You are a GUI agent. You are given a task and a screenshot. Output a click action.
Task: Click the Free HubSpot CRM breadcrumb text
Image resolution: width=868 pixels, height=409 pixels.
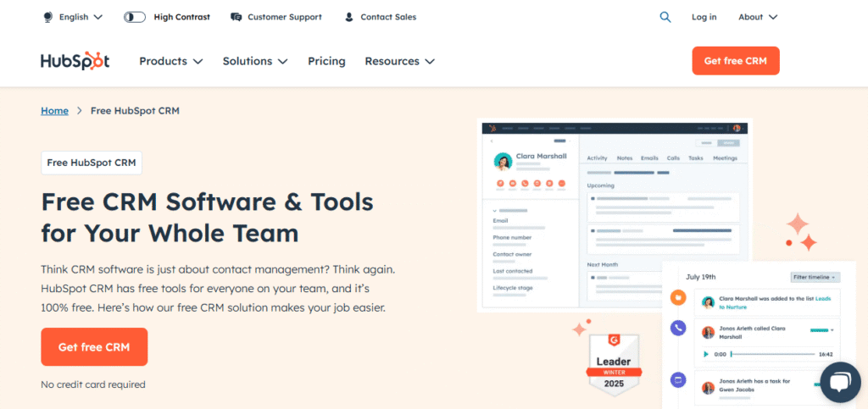tap(135, 111)
